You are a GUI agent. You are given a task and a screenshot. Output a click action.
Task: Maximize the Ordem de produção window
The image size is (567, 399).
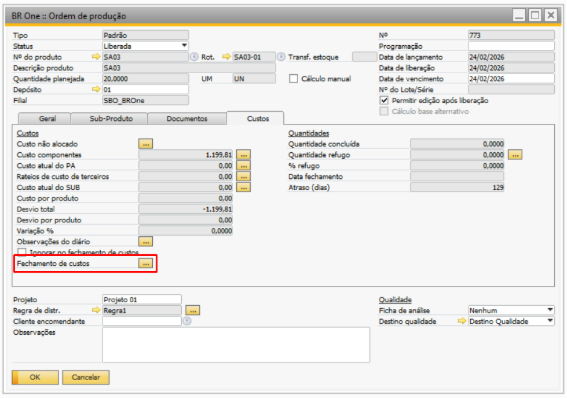[535, 16]
